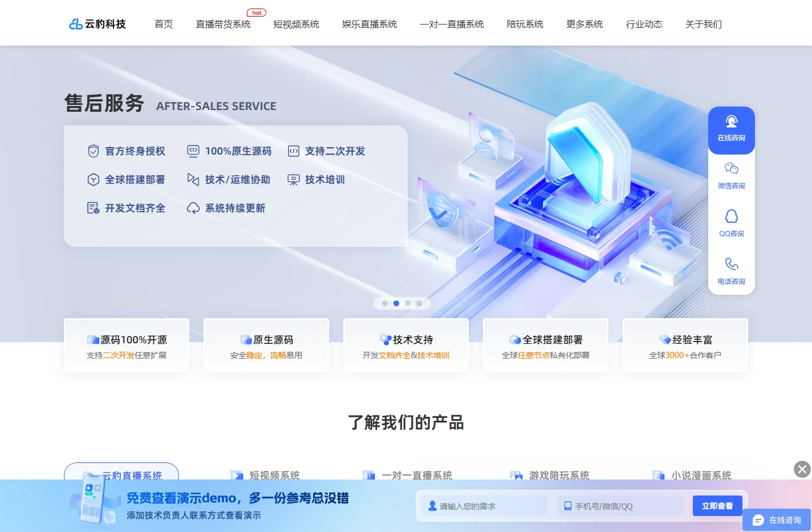Select 一对一直播系统 in top navigation
This screenshot has height=532, width=812.
[x=452, y=24]
